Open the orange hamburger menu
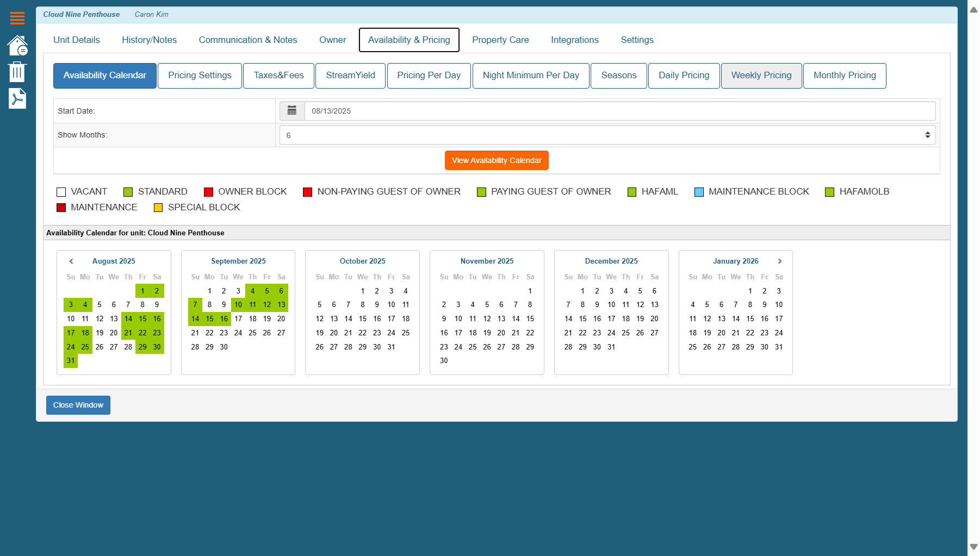Screen dimensions: 980x556 point(17,18)
